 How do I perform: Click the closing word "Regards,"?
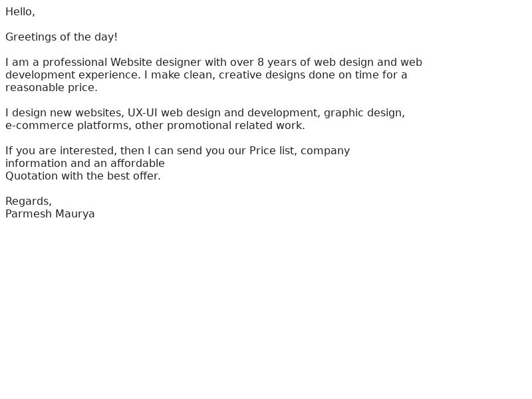[x=29, y=201]
